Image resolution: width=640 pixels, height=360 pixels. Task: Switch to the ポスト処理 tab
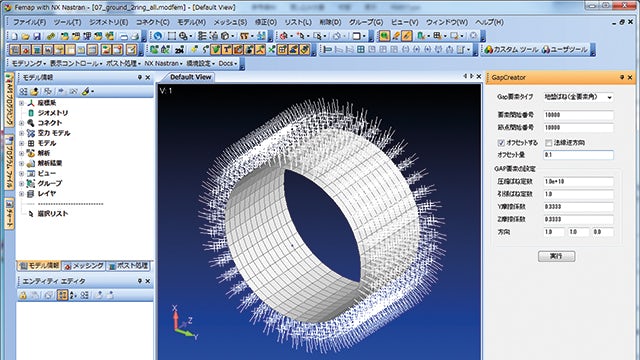coord(128,266)
